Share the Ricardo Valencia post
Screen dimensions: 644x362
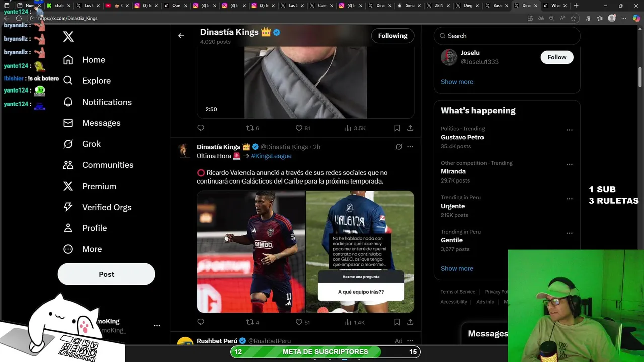point(410,322)
